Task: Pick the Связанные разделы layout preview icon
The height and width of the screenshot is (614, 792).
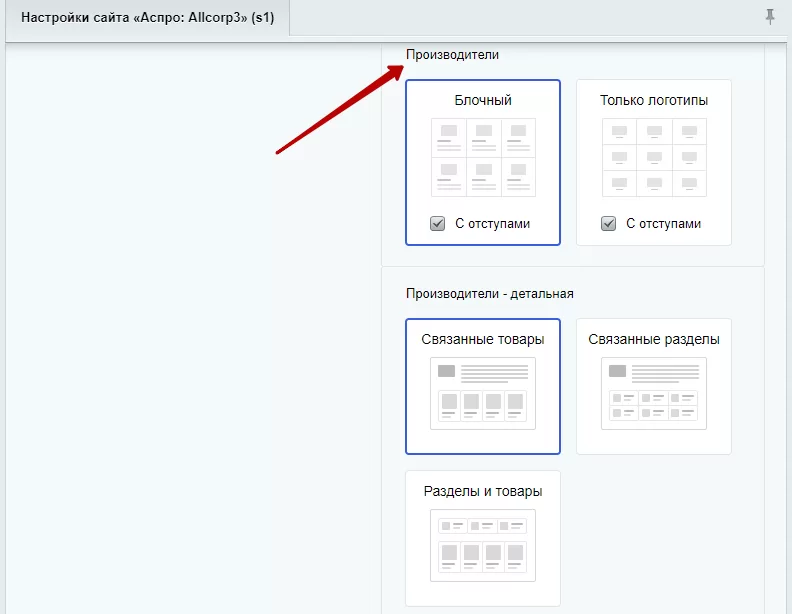Action: coord(654,393)
